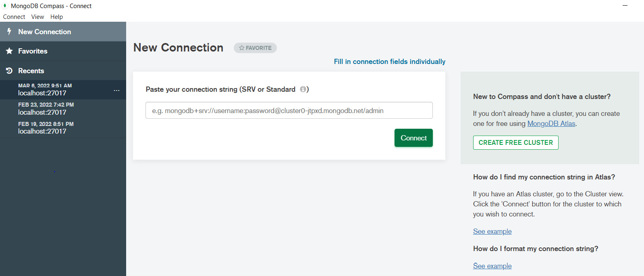Select the New Connection lightning bolt icon

pyautogui.click(x=9, y=31)
